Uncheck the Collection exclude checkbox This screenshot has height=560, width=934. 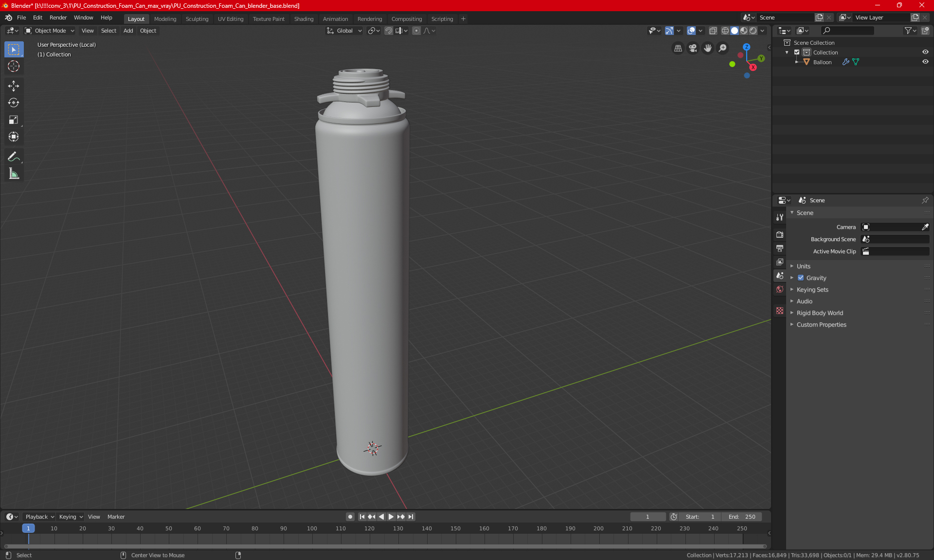point(797,52)
